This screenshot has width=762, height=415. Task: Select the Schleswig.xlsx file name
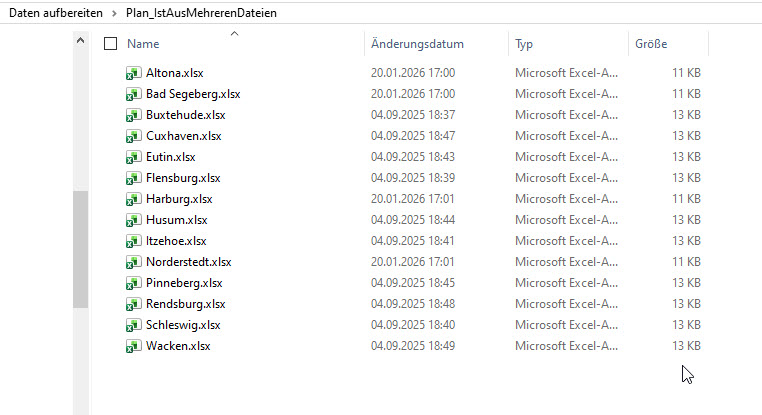pyautogui.click(x=183, y=325)
